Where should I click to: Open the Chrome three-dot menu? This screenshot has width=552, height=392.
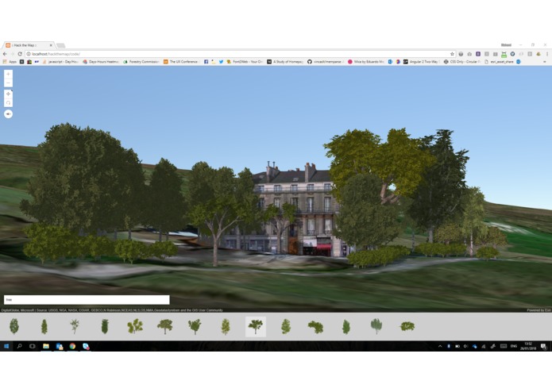pyautogui.click(x=547, y=54)
